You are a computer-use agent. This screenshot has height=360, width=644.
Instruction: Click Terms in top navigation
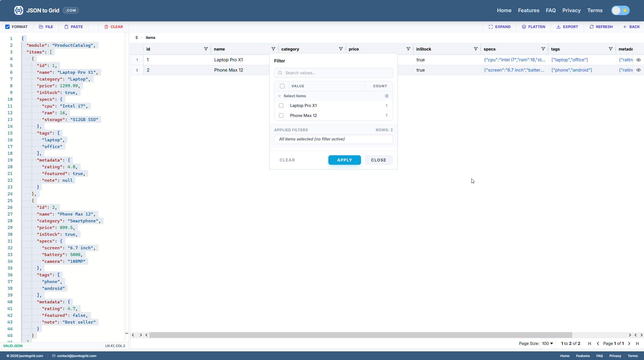[x=595, y=10]
